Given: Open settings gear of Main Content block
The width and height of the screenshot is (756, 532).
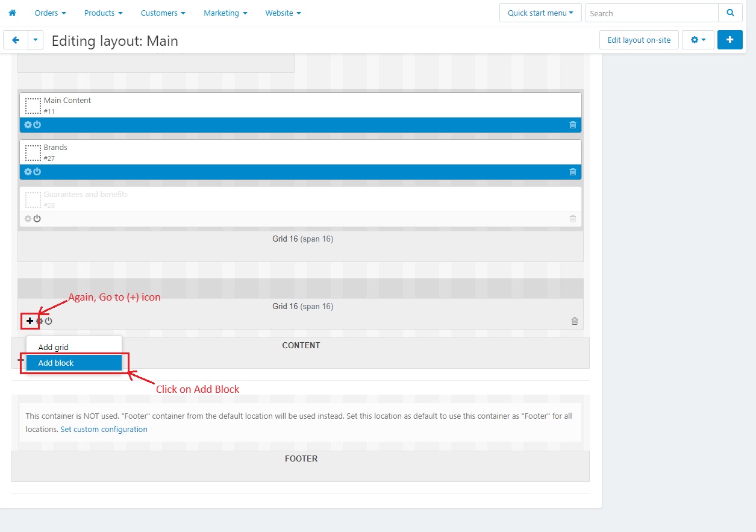Looking at the screenshot, I should click(x=28, y=125).
